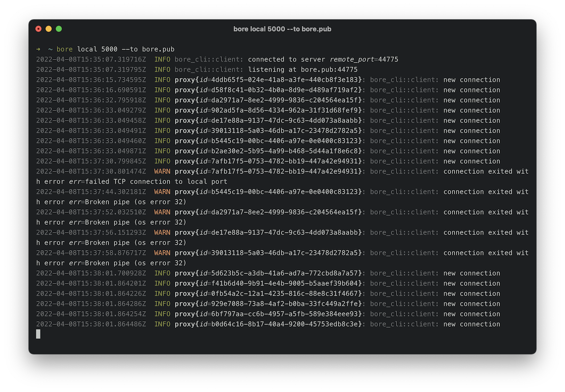Screen dimensions: 565x392
Task: Click proxy id 929e7088-73a8-4af2-b0ba-33fc449a2ffe
Action: tap(285, 304)
